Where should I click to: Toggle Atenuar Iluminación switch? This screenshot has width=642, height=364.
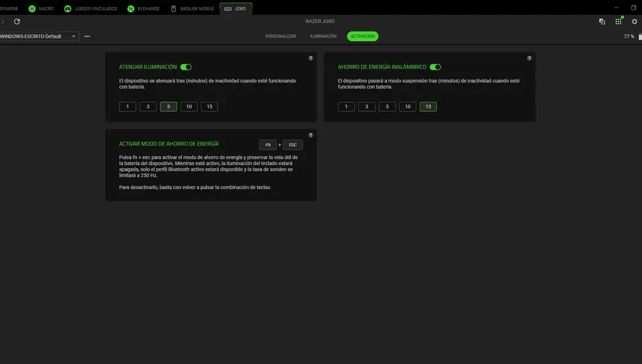(x=186, y=67)
